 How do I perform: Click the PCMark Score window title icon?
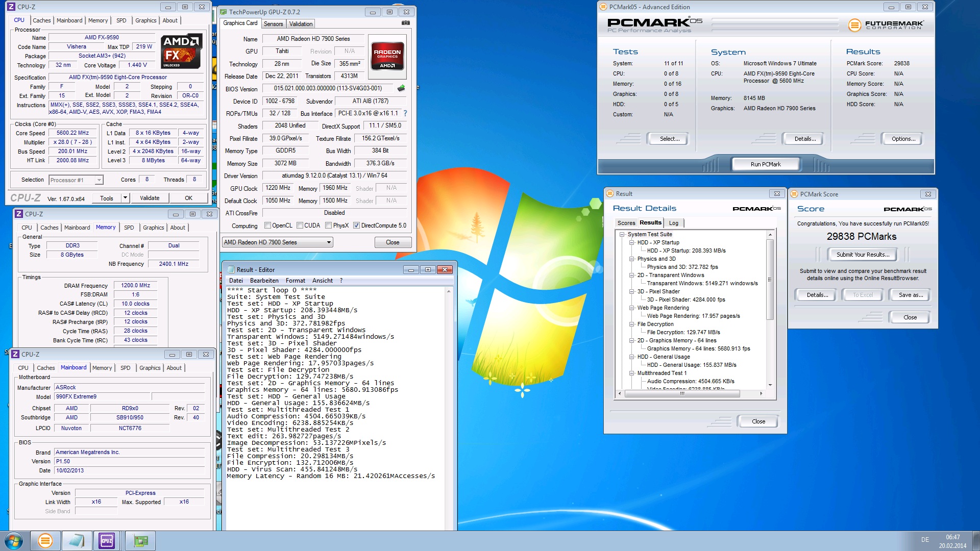[x=794, y=194]
